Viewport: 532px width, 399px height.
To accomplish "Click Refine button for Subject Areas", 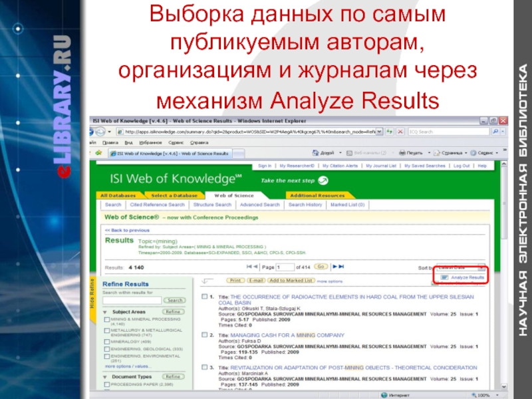I will pyautogui.click(x=174, y=312).
